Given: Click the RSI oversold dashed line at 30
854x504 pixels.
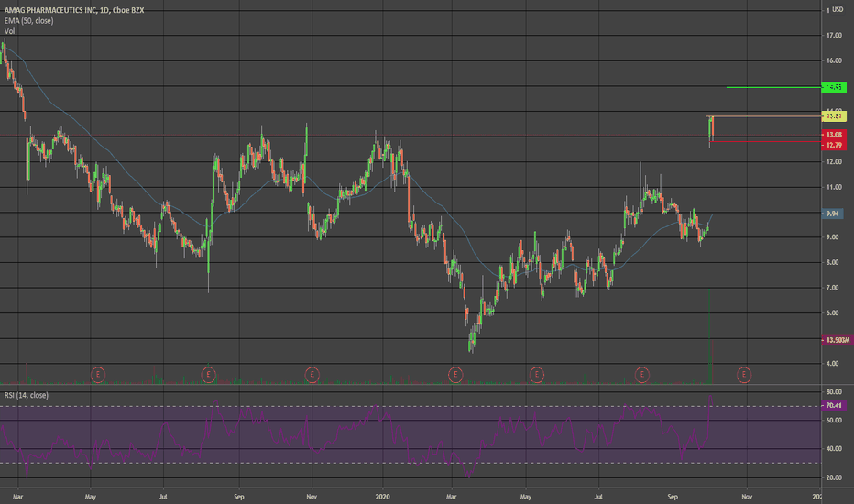Looking at the screenshot, I should pyautogui.click(x=411, y=463).
